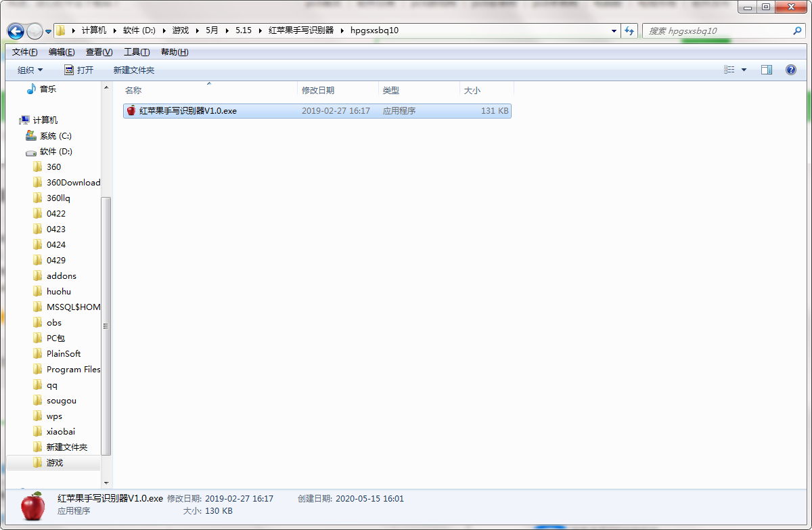The height and width of the screenshot is (530, 812).
Task: Click 游戏 in the address breadcrumb
Action: click(181, 30)
